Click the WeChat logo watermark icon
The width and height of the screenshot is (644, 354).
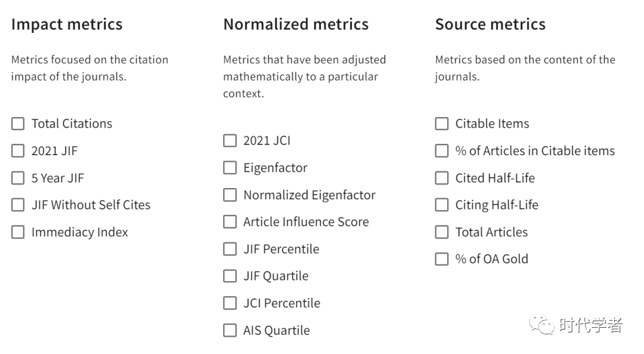click(x=541, y=324)
